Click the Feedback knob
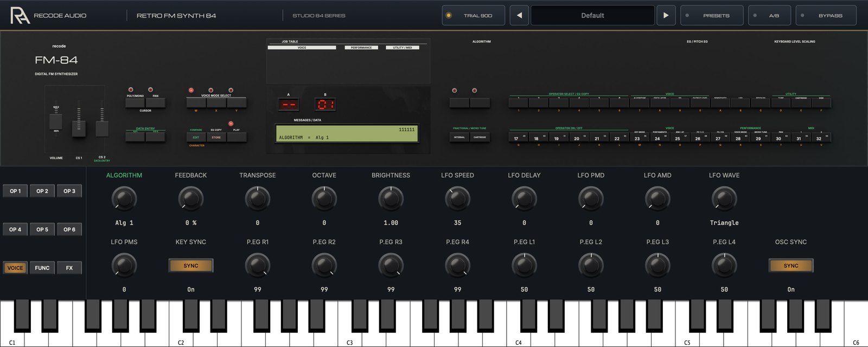 click(191, 198)
